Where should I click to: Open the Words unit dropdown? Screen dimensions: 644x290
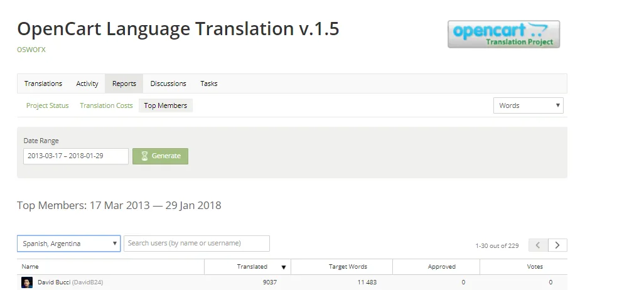pos(528,105)
